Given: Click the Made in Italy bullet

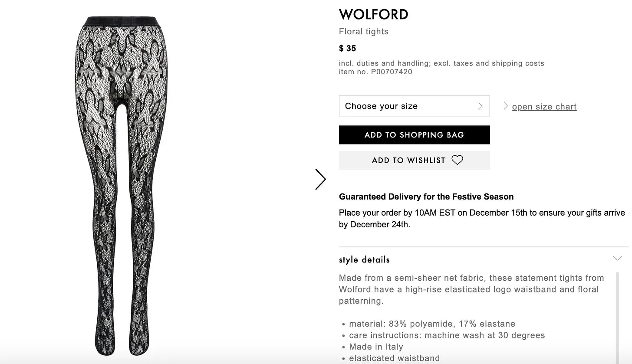Looking at the screenshot, I should [x=376, y=347].
